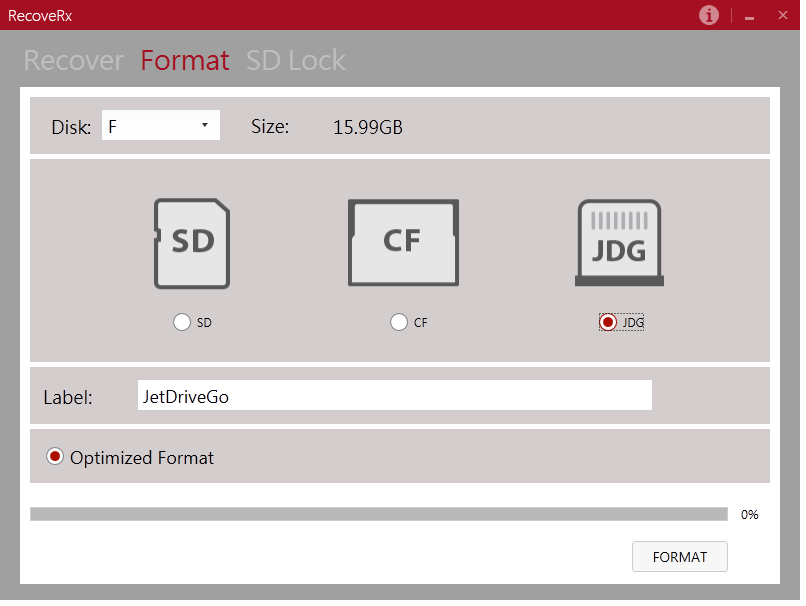Close the RecoveRx window

pyautogui.click(x=782, y=15)
